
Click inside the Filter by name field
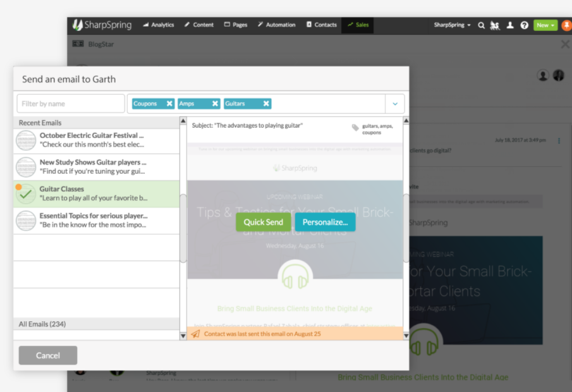[70, 103]
